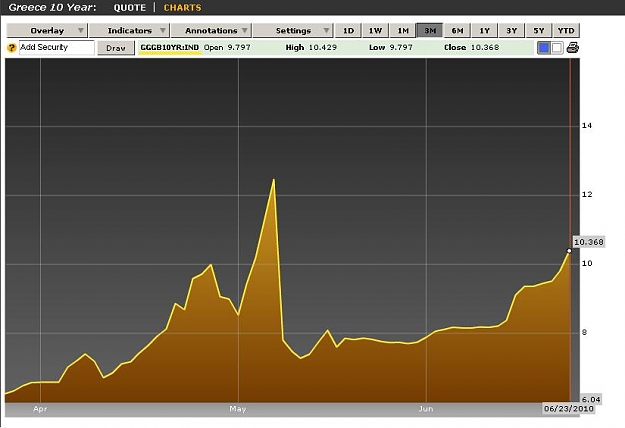The width and height of the screenshot is (625, 428).
Task: Click the Greece 10 Year title
Action: coord(52,8)
